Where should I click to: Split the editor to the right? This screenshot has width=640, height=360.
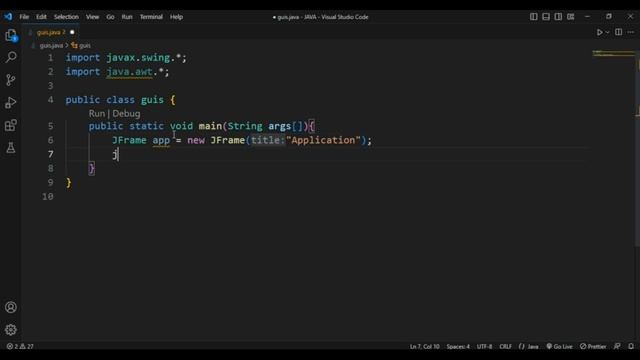[619, 32]
